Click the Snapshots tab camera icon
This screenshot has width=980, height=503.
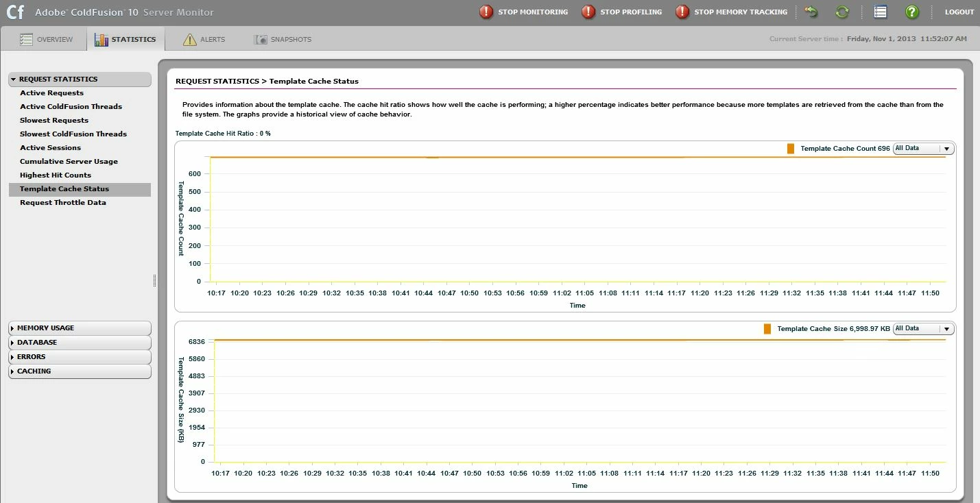pos(260,40)
